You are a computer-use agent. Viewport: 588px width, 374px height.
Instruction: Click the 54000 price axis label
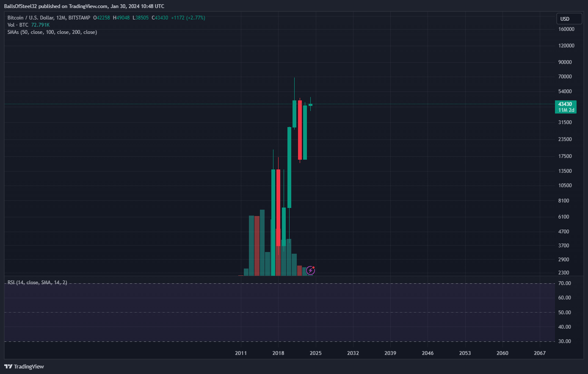pyautogui.click(x=565, y=91)
